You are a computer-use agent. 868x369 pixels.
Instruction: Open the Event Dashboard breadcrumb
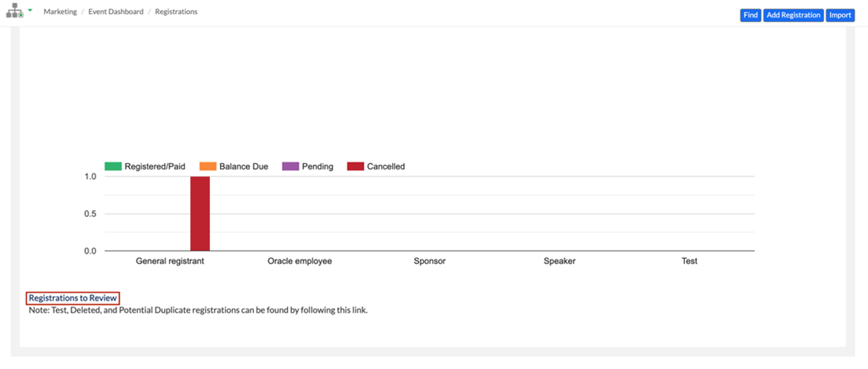pos(114,12)
